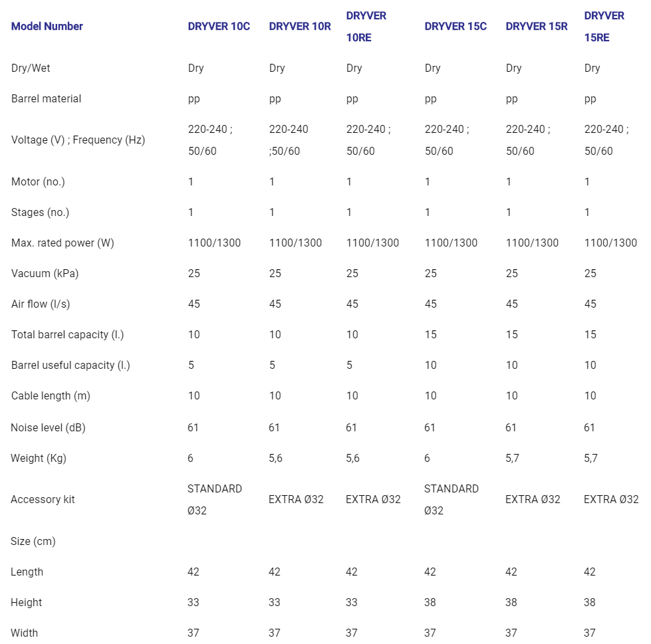Viewport: 651px width, 644px height.
Task: Select the DRYVER 15C column header
Action: click(x=456, y=27)
